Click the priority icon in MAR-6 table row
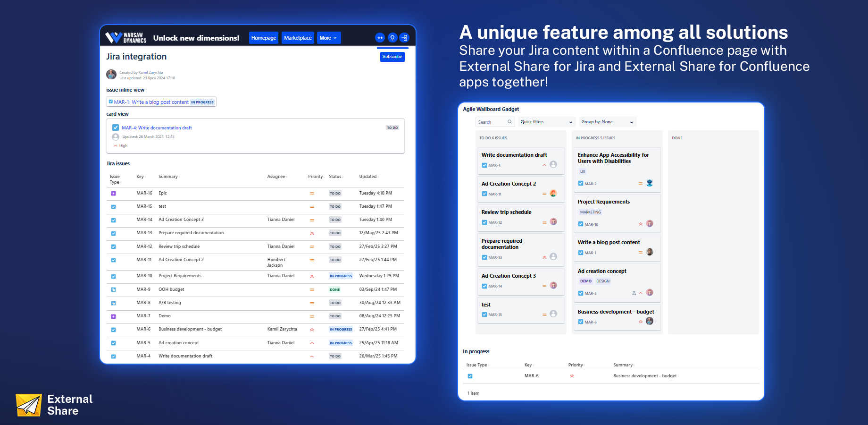The height and width of the screenshot is (425, 868). (312, 330)
